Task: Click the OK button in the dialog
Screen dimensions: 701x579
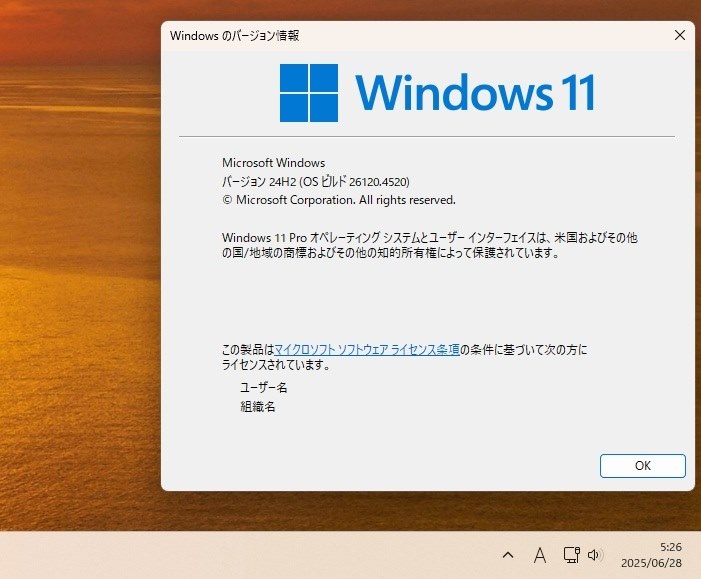Action: point(642,466)
